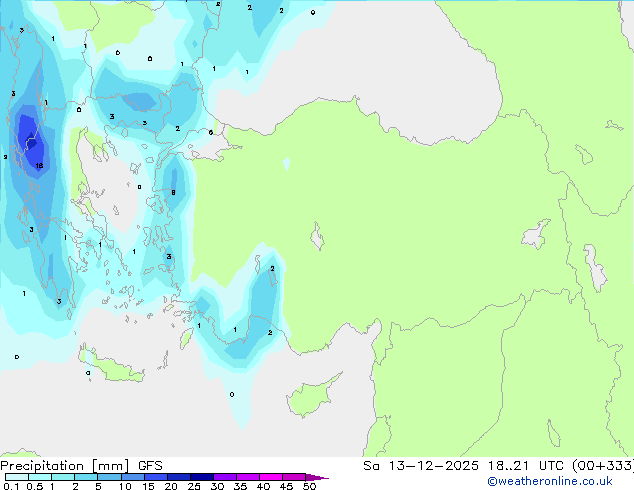Click the '8' precipitation value on map

(173, 192)
